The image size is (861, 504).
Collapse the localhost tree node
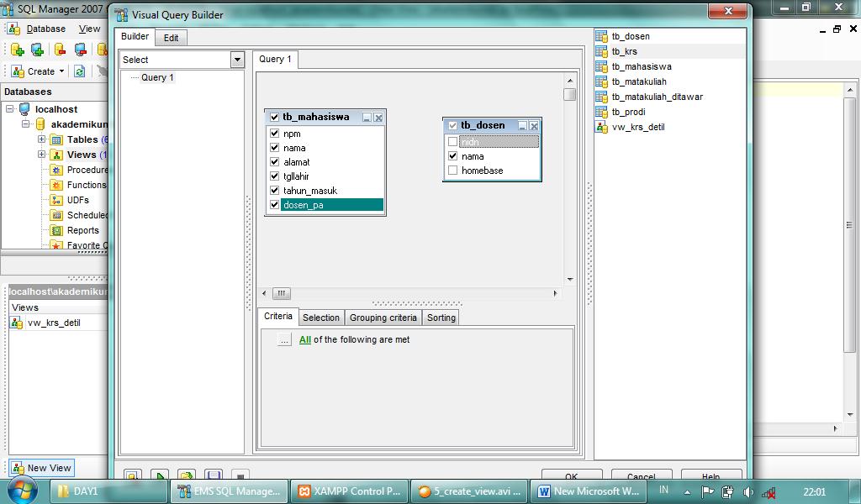coord(10,108)
